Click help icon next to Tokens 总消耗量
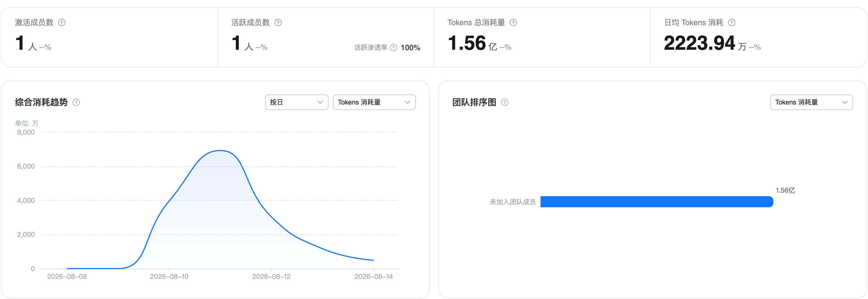868x299 pixels. click(x=513, y=23)
